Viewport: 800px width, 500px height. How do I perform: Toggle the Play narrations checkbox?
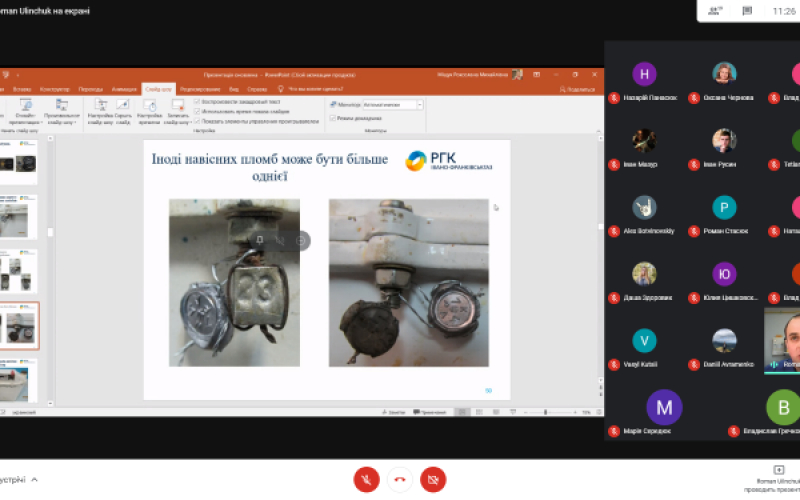click(x=197, y=102)
